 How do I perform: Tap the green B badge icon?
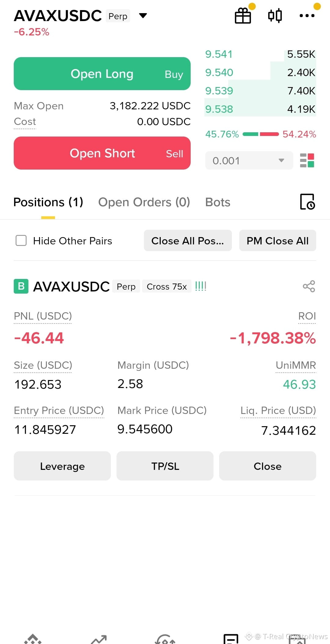21,286
